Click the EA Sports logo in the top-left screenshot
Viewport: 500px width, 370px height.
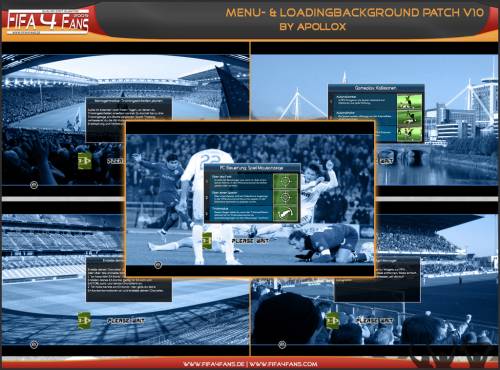click(x=34, y=185)
